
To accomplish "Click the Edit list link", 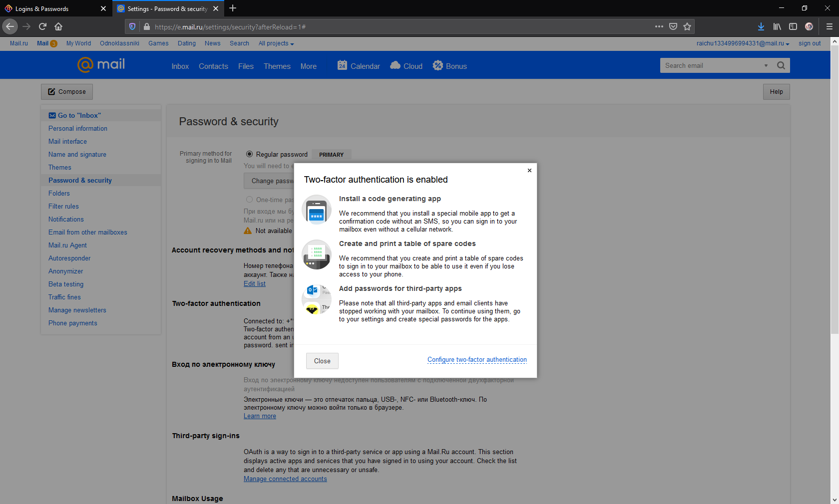I will [255, 284].
